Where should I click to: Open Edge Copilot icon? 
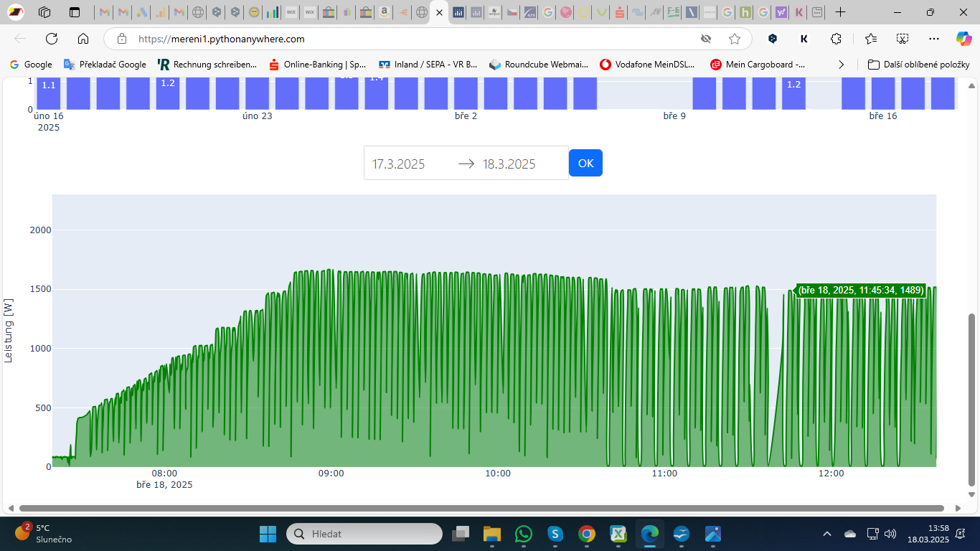click(x=963, y=39)
